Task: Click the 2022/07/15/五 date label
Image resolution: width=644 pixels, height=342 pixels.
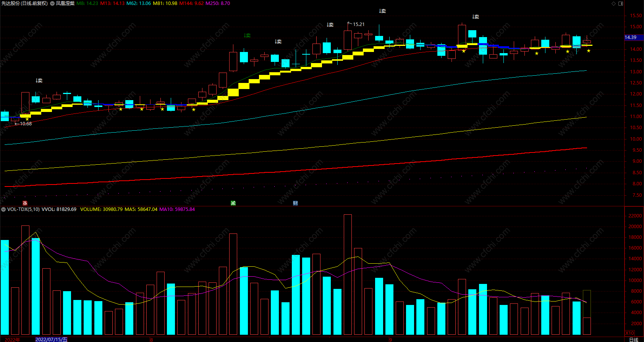Action: tap(51, 339)
